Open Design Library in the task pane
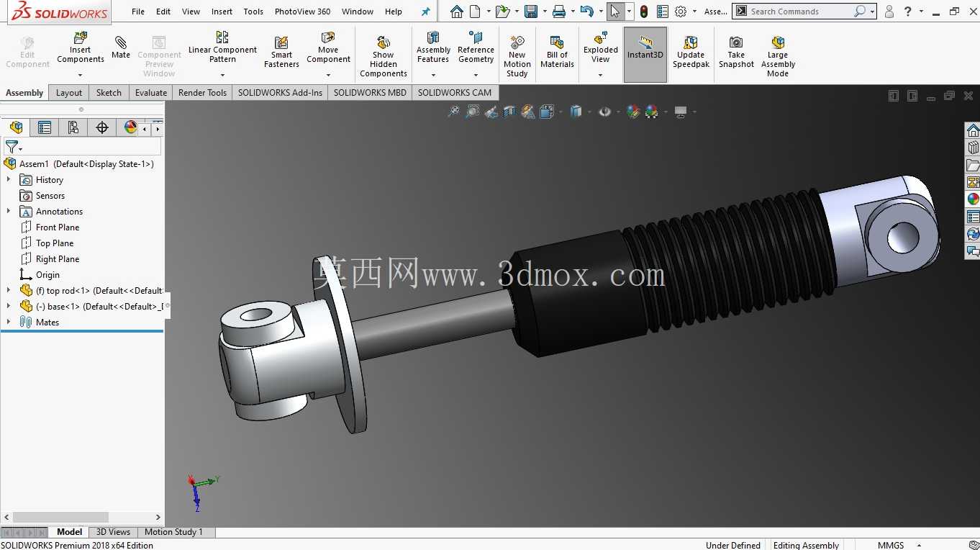The width and height of the screenshot is (980, 550). tap(973, 148)
